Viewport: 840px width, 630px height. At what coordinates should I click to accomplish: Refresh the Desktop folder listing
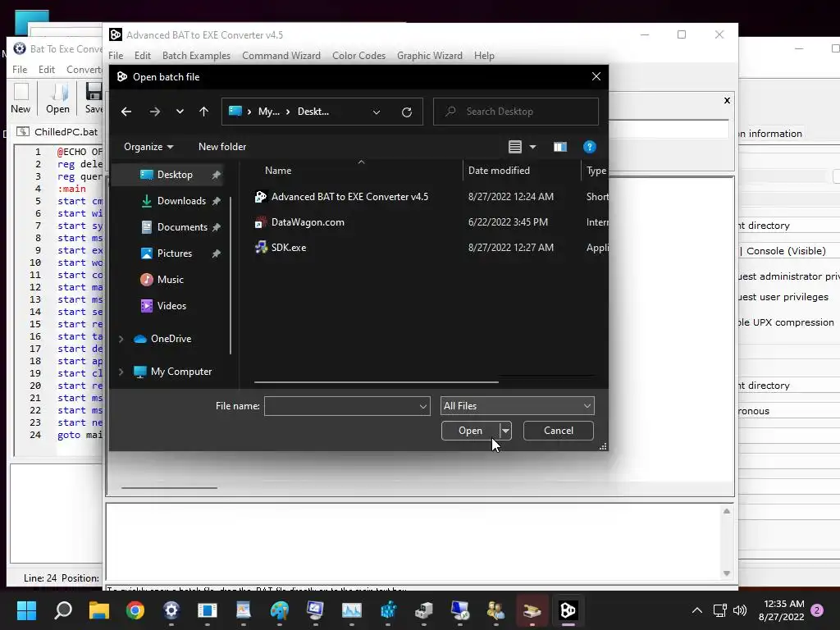click(407, 112)
